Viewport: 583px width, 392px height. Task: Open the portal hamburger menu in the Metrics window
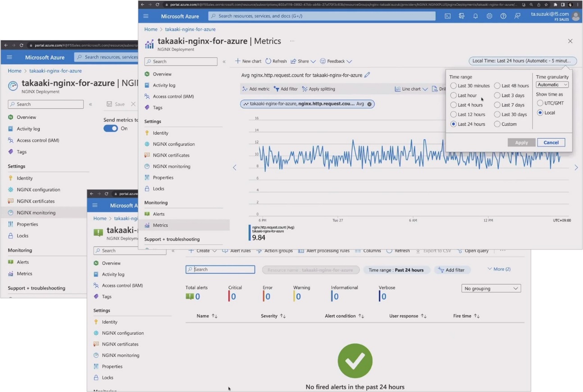(x=146, y=16)
